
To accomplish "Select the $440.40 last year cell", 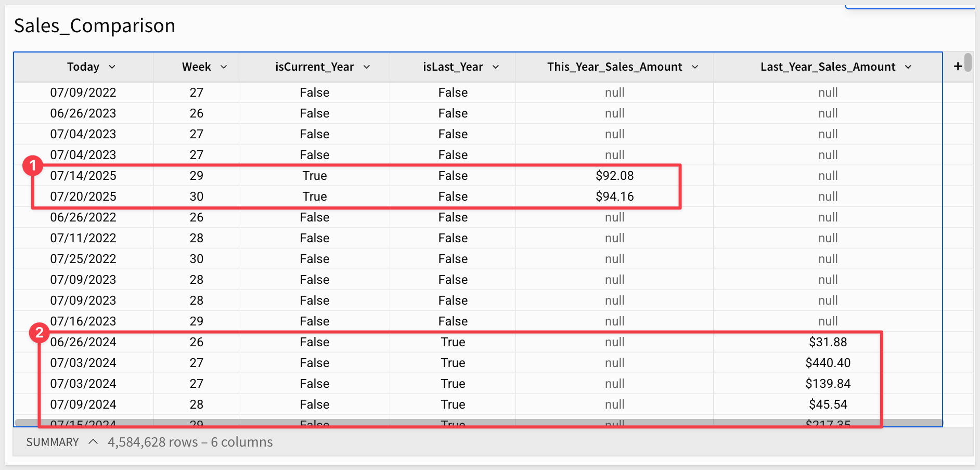I will pyautogui.click(x=828, y=363).
